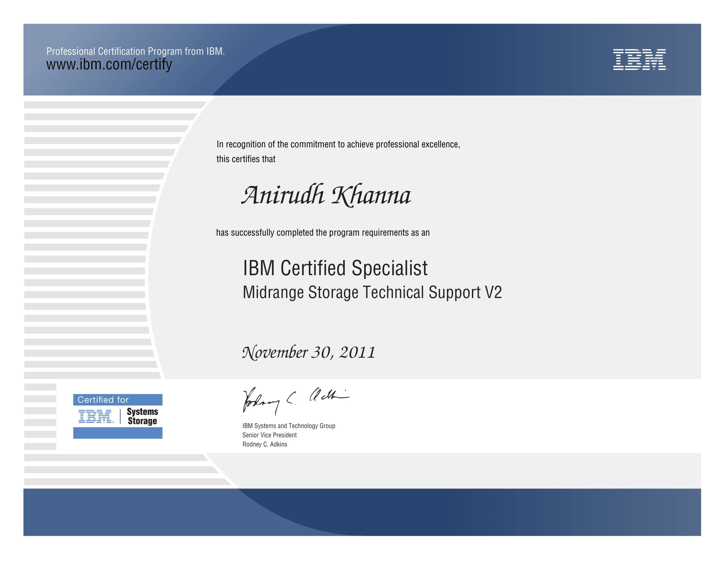Click Rodney Adkins handwritten signature

[295, 400]
